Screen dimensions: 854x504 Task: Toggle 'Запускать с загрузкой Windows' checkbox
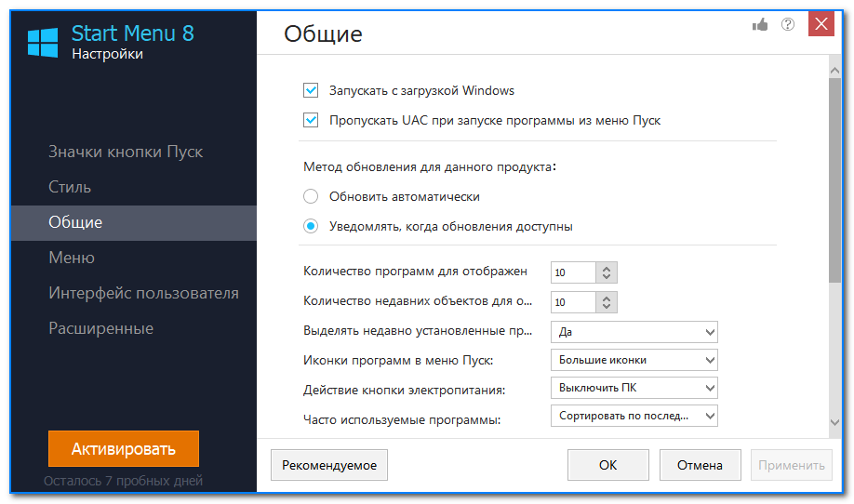[x=311, y=90]
